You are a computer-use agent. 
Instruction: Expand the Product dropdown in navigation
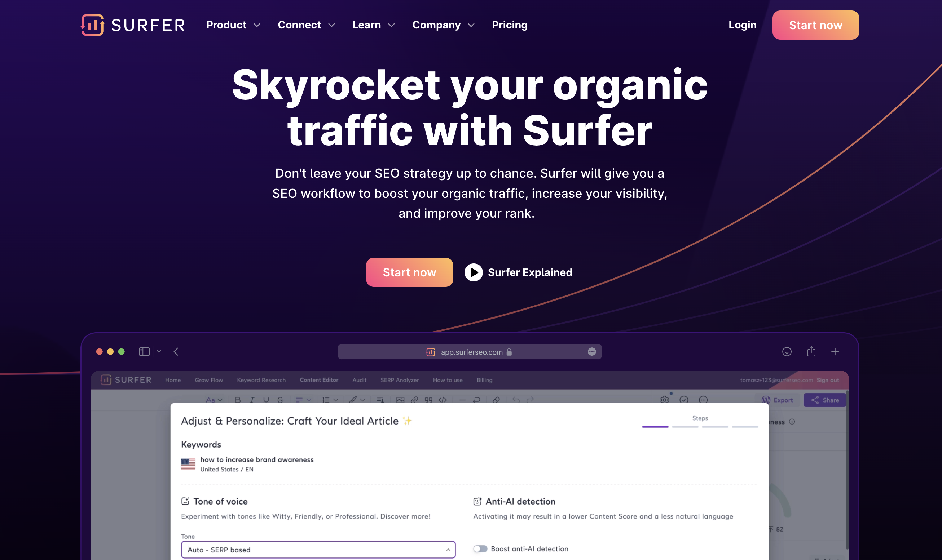(232, 25)
